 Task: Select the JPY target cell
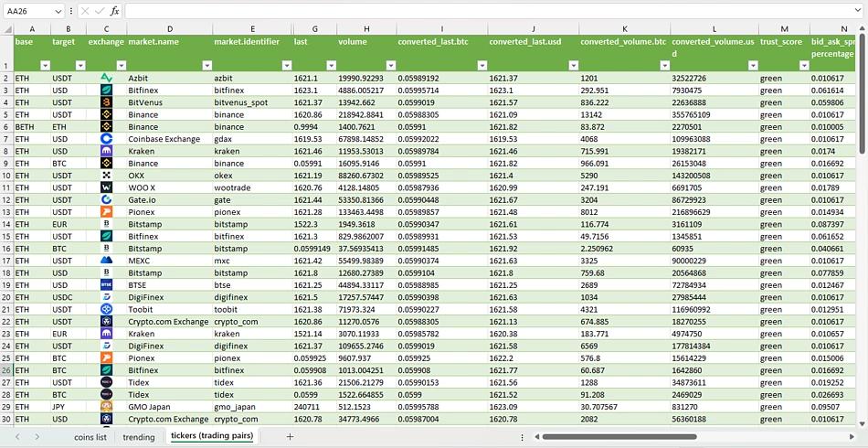69,407
